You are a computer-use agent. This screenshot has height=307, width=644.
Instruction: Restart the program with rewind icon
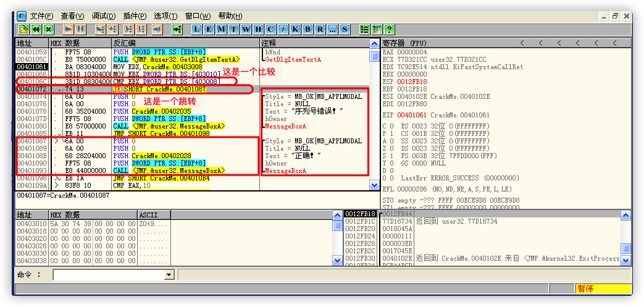point(36,29)
